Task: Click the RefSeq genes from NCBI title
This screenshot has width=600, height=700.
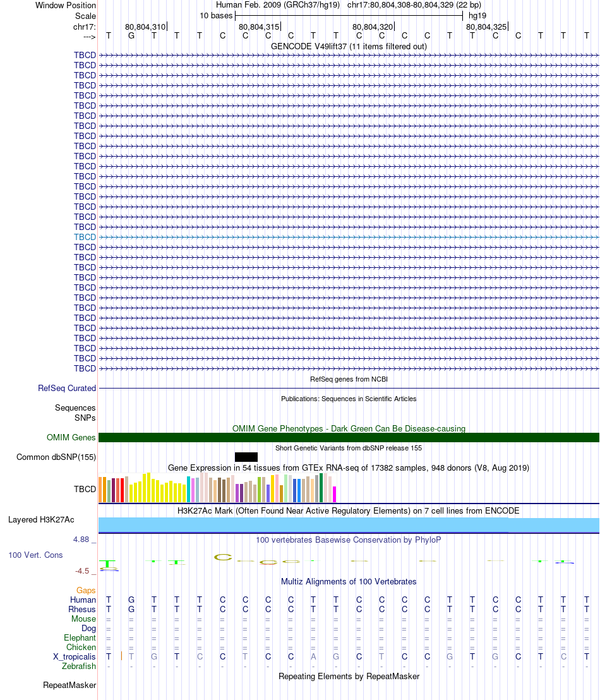Action: 349,379
